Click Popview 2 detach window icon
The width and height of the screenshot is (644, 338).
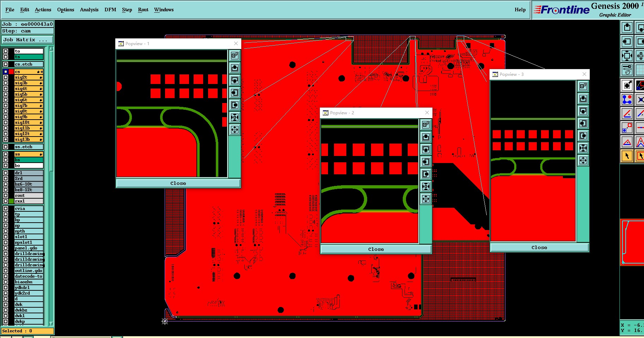(x=426, y=125)
